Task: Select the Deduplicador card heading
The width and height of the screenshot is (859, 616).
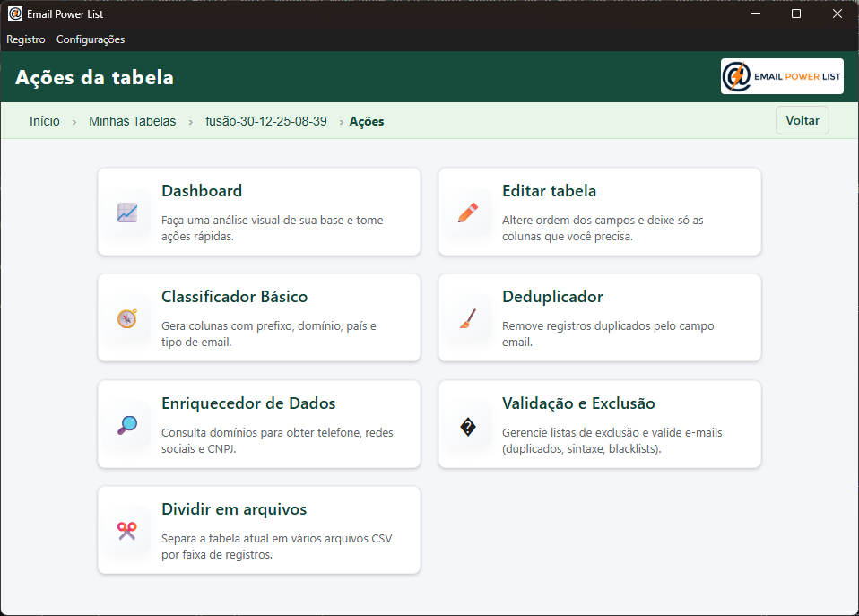Action: click(552, 297)
